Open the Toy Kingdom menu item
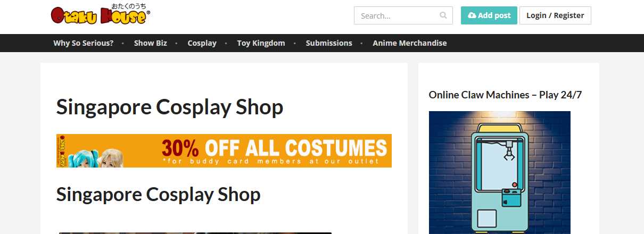The height and width of the screenshot is (234, 644). 261,43
